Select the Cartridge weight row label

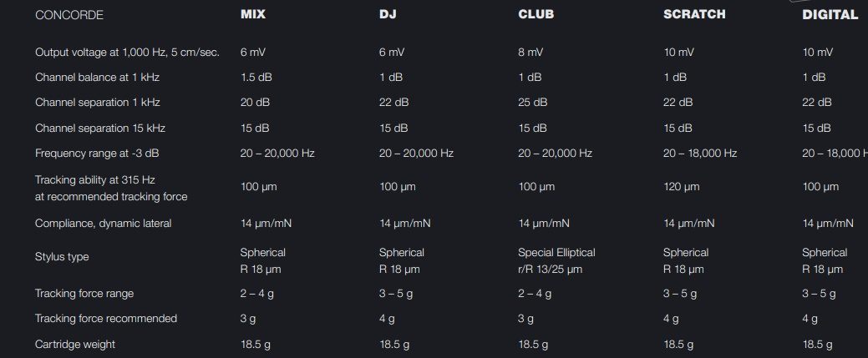coord(74,344)
